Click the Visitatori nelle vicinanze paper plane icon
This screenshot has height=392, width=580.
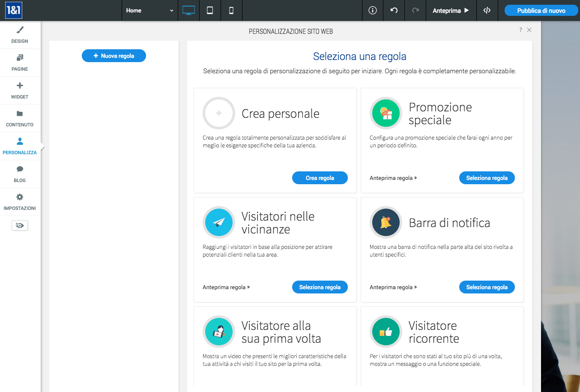point(219,222)
